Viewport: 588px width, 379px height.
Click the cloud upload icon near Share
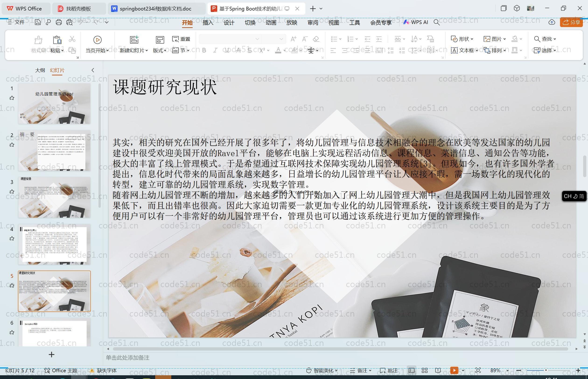552,22
